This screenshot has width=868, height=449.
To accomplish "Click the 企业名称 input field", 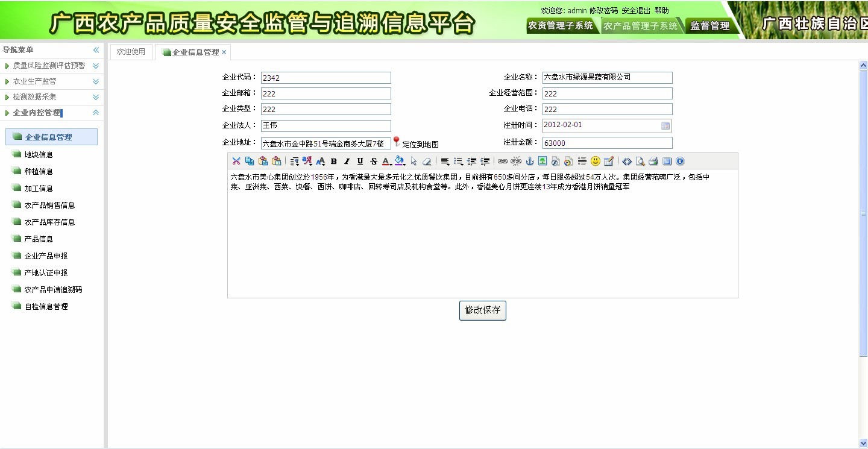I will tap(607, 78).
